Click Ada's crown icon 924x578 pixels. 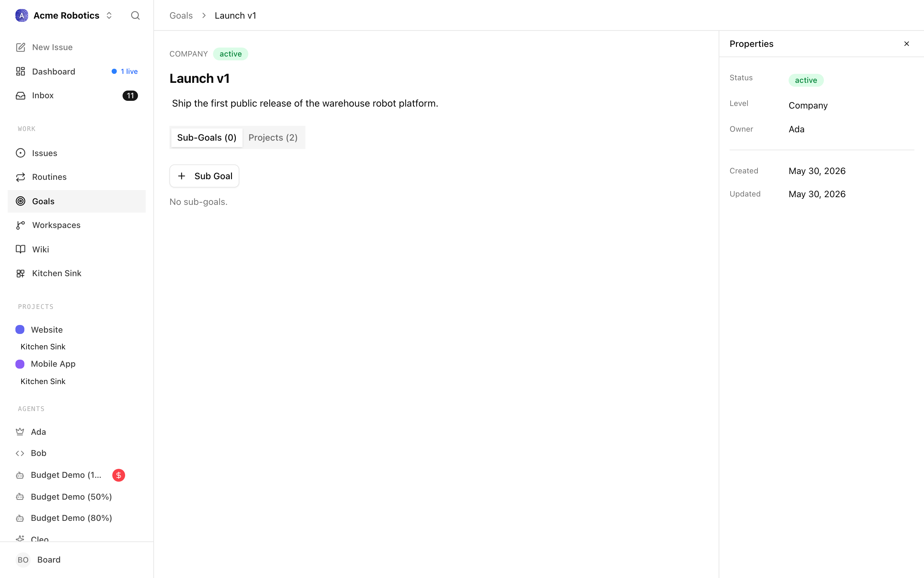tap(20, 432)
